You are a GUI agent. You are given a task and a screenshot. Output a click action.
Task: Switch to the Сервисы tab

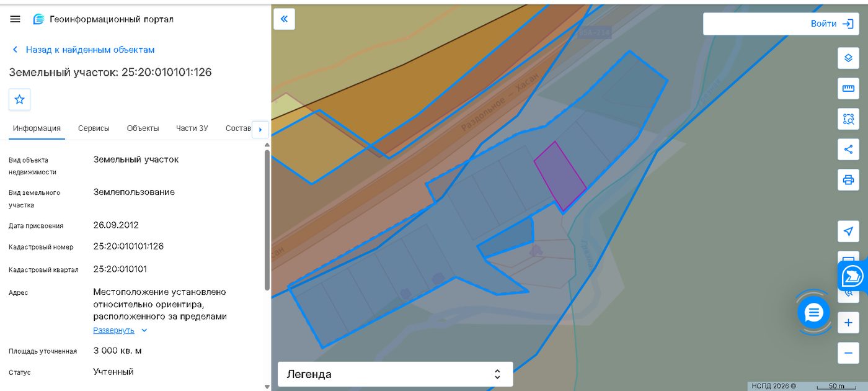pyautogui.click(x=94, y=128)
